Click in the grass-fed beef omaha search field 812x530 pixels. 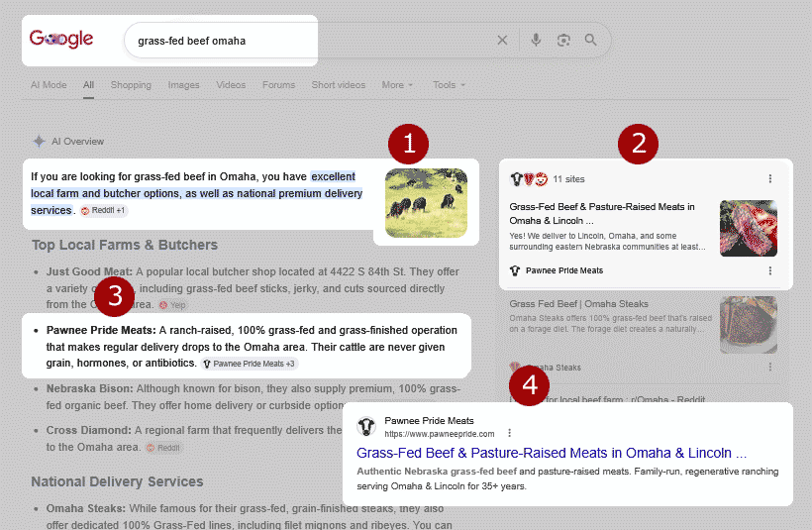[311, 41]
